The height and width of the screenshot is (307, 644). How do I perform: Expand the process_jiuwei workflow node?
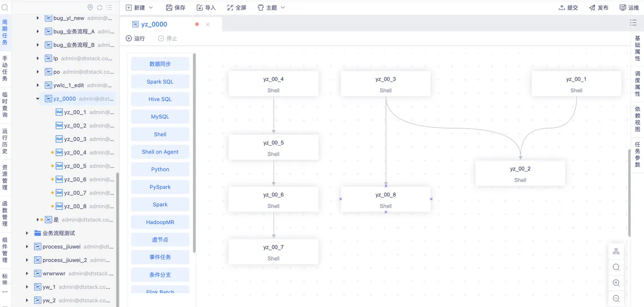coord(27,247)
